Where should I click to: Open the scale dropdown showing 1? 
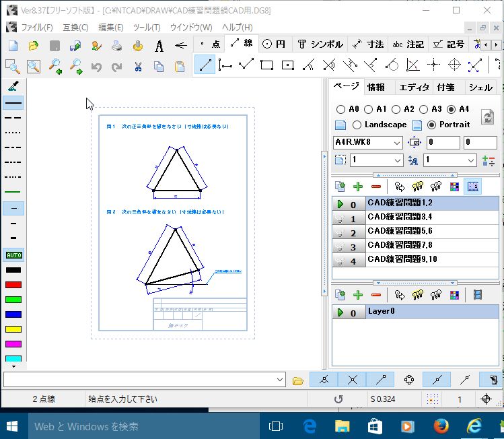[x=397, y=160]
